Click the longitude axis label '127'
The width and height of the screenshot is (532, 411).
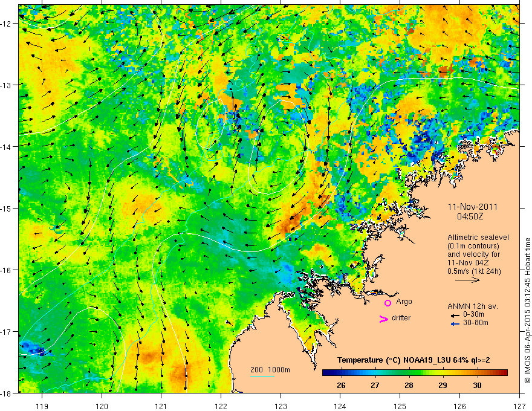[x=519, y=406]
